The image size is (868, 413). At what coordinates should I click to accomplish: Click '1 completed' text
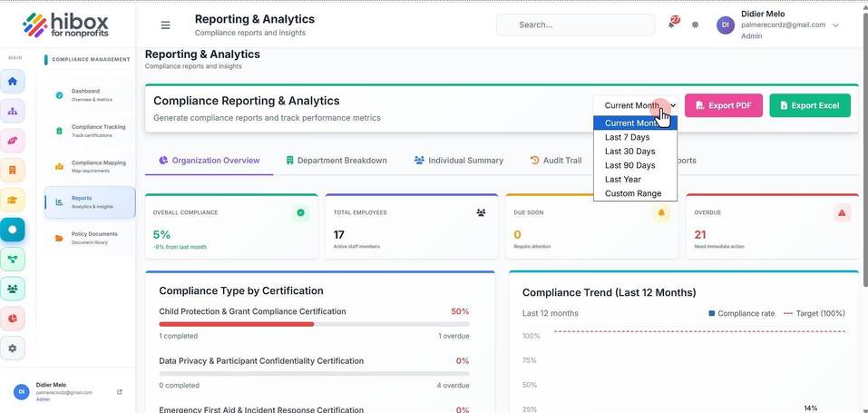pos(179,336)
